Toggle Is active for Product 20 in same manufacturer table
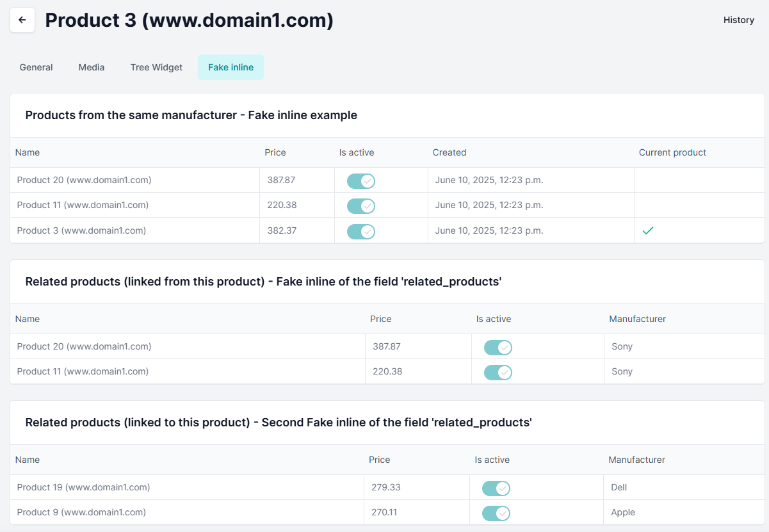Screen dimensions: 769x532 pyautogui.click(x=361, y=181)
